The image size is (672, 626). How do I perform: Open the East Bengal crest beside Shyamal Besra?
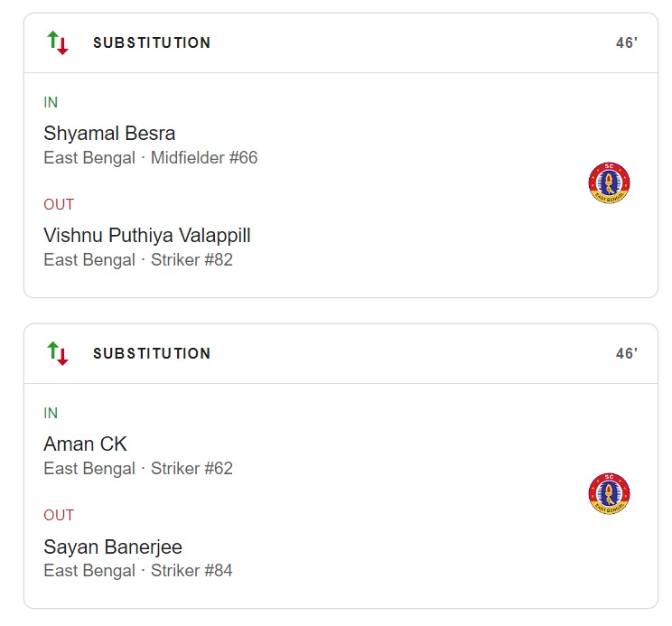(609, 183)
